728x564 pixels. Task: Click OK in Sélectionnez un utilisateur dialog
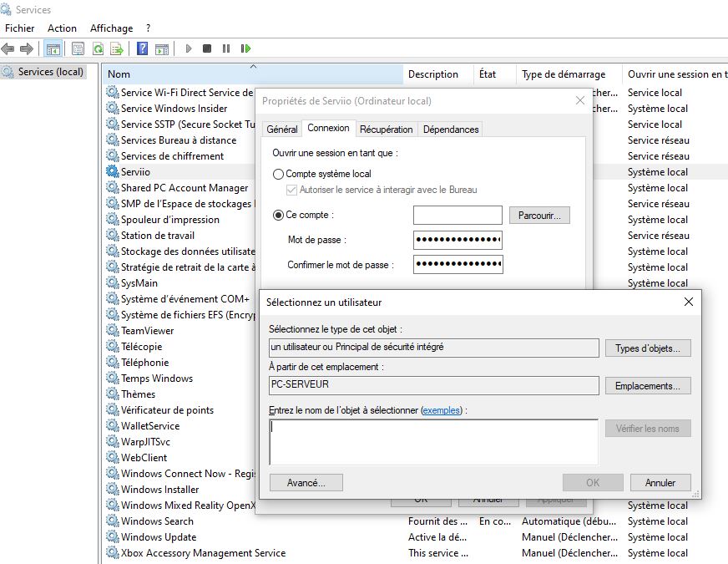tap(593, 483)
